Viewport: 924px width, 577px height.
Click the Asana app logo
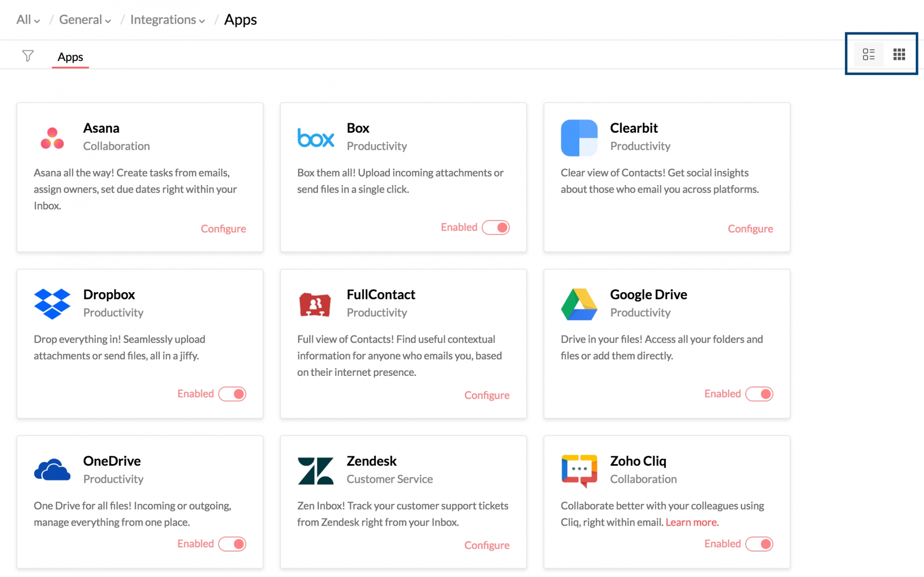pos(52,138)
